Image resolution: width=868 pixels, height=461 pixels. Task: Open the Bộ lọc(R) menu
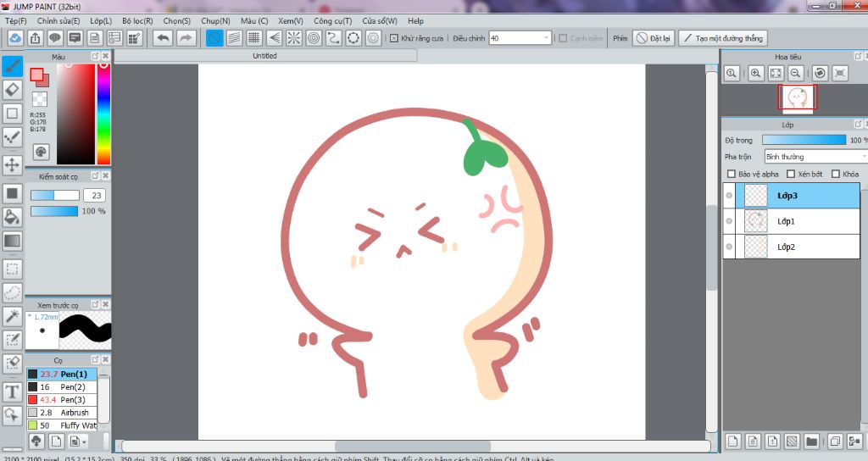(138, 20)
